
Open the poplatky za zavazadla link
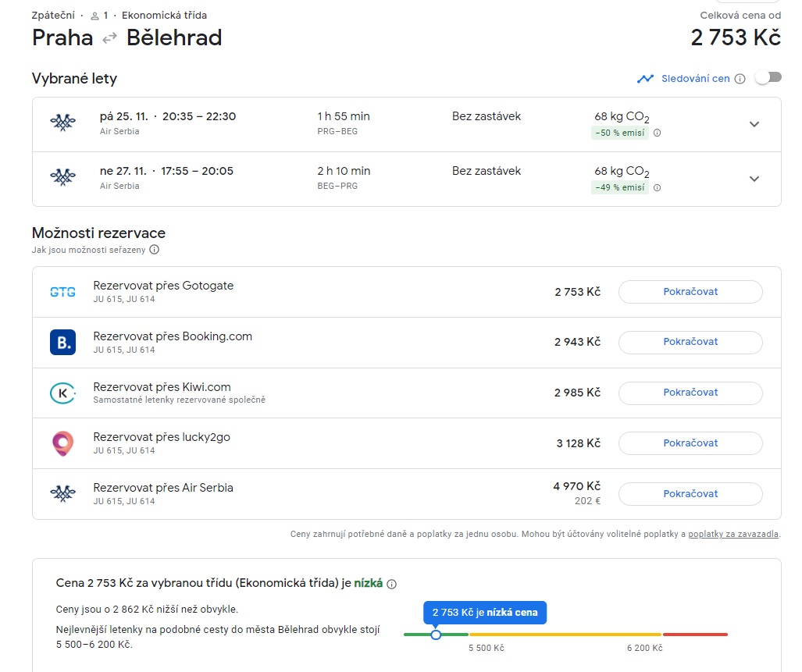(733, 534)
